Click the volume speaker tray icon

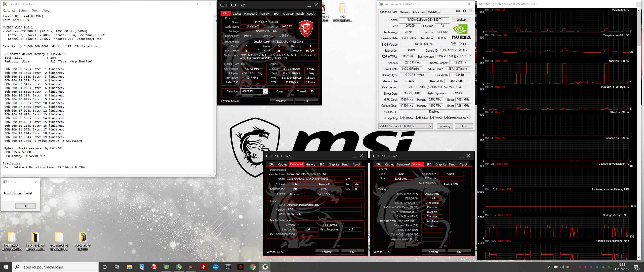[561, 267]
